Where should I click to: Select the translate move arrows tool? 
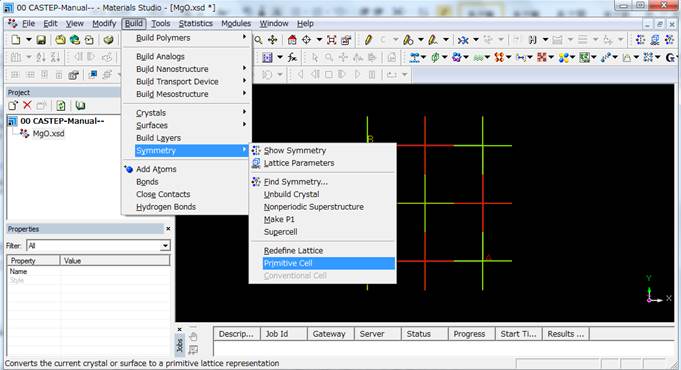[273, 40]
